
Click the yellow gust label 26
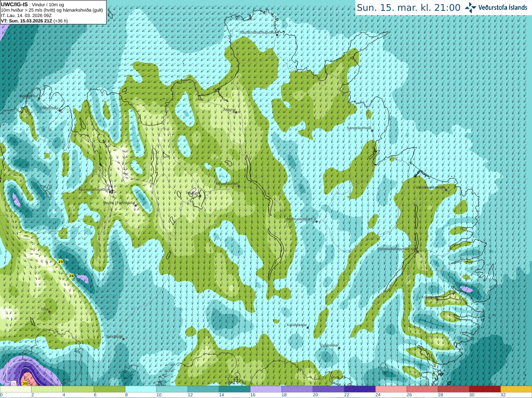tap(71, 276)
